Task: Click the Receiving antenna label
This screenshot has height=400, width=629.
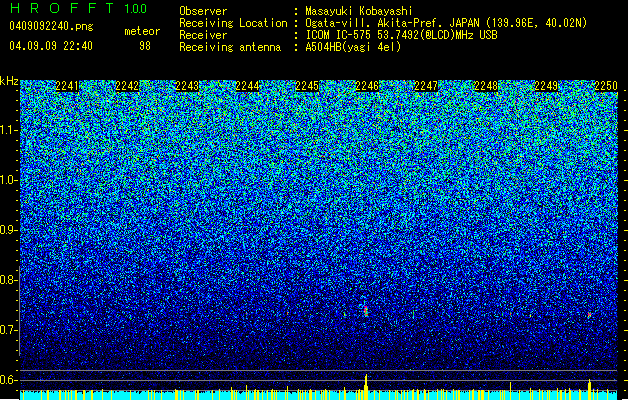Action: tap(230, 47)
